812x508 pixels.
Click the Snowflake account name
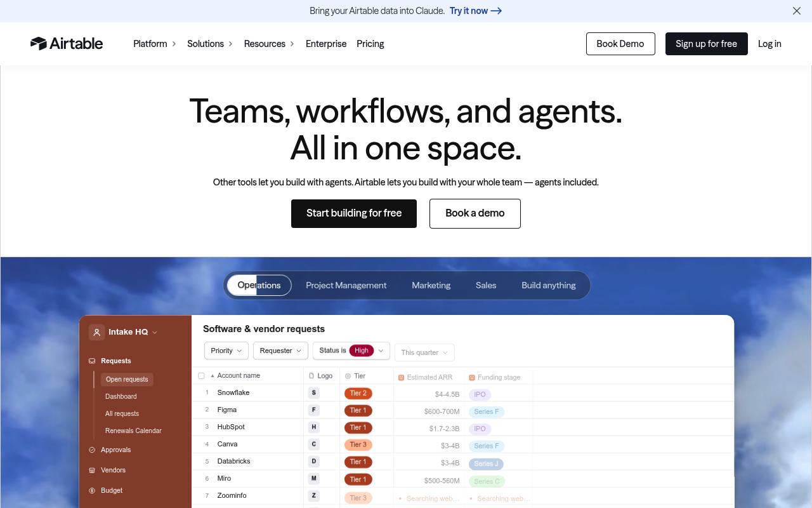coord(233,392)
